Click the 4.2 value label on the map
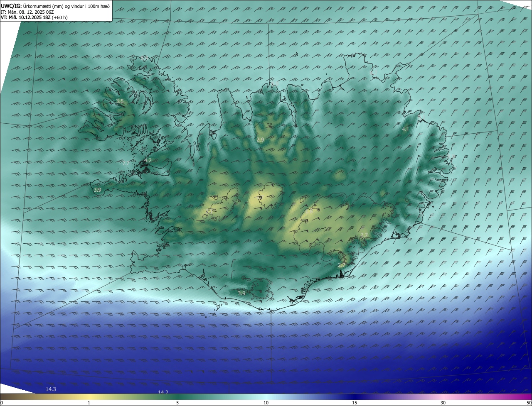Screen dimensions: 532x406 [x=148, y=160]
